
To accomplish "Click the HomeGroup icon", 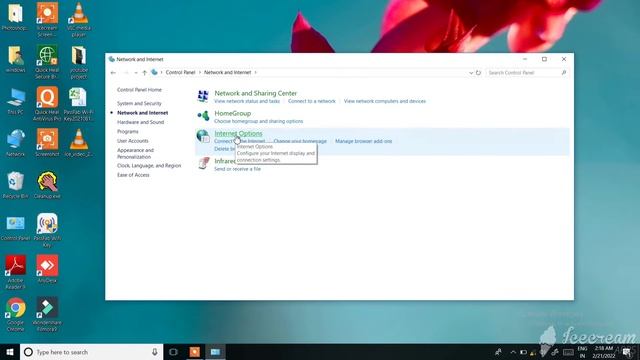I will click(x=203, y=116).
